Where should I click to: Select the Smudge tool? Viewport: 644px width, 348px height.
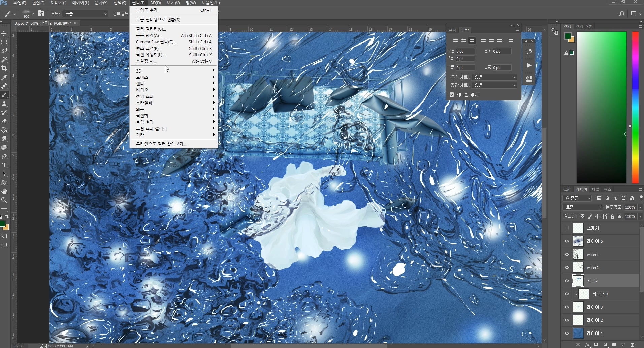4,139
